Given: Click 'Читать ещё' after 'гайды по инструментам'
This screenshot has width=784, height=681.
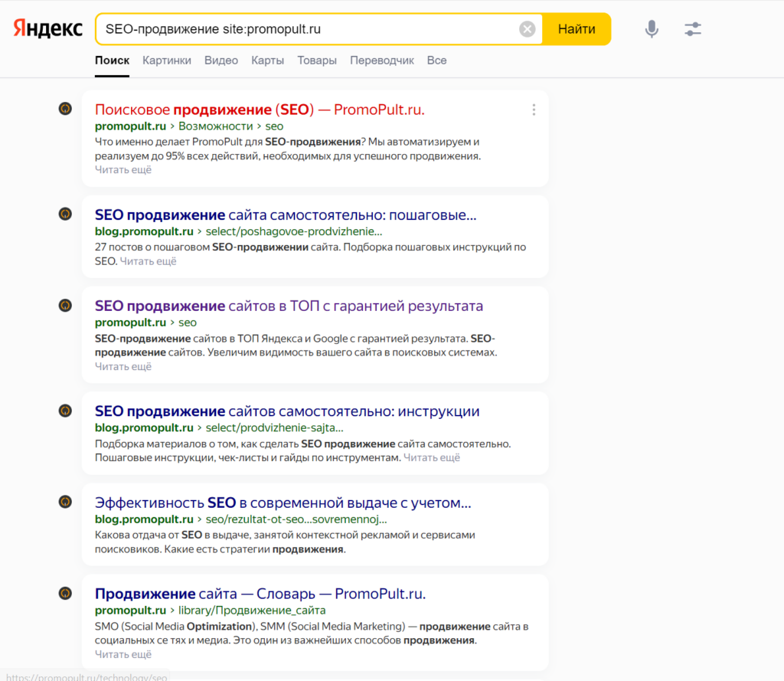Looking at the screenshot, I should 432,457.
